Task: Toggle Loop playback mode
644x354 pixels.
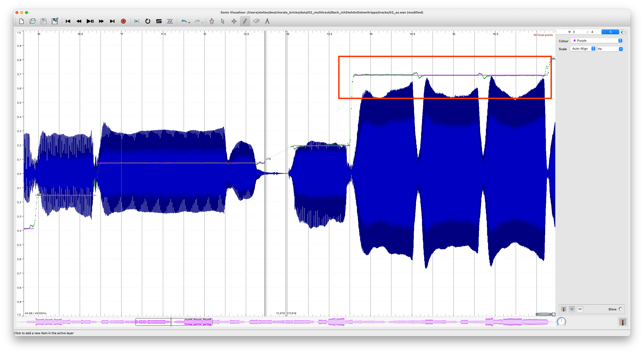Action: [x=148, y=21]
